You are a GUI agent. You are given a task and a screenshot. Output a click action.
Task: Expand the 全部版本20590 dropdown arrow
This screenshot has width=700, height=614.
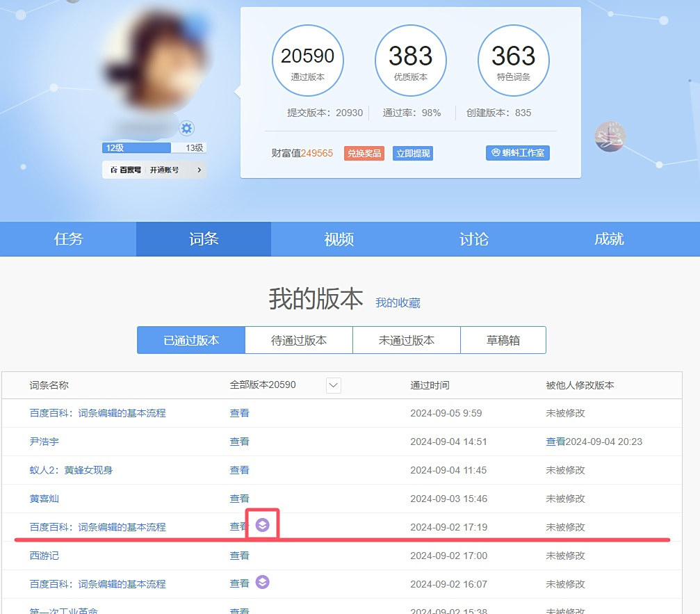(334, 385)
